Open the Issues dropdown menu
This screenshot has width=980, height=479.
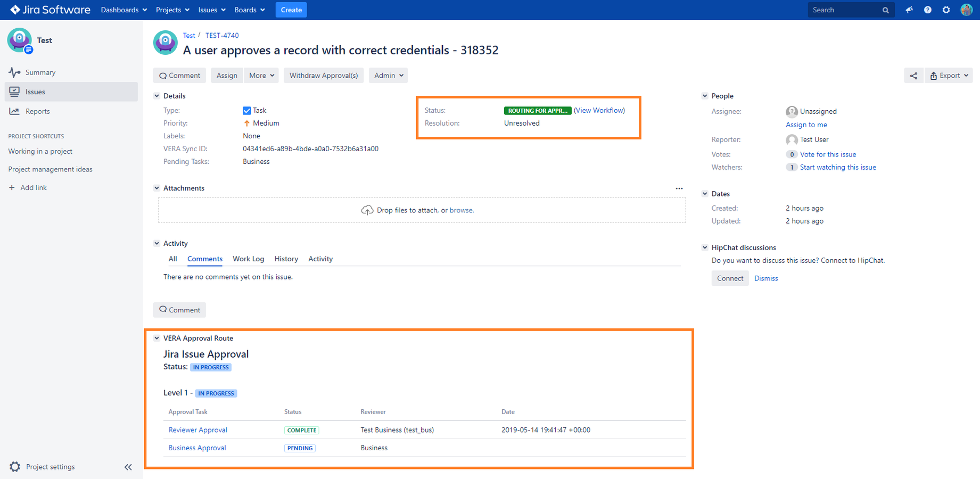pyautogui.click(x=212, y=10)
